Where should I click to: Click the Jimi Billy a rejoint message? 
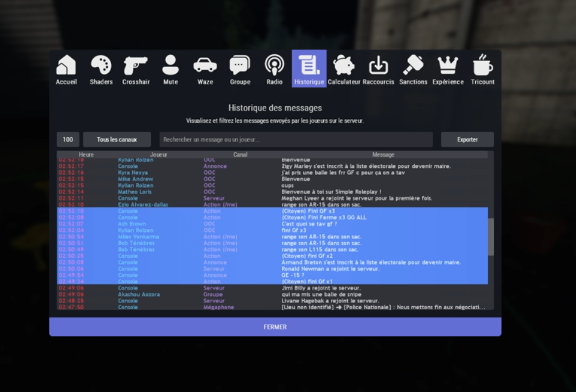coord(321,288)
